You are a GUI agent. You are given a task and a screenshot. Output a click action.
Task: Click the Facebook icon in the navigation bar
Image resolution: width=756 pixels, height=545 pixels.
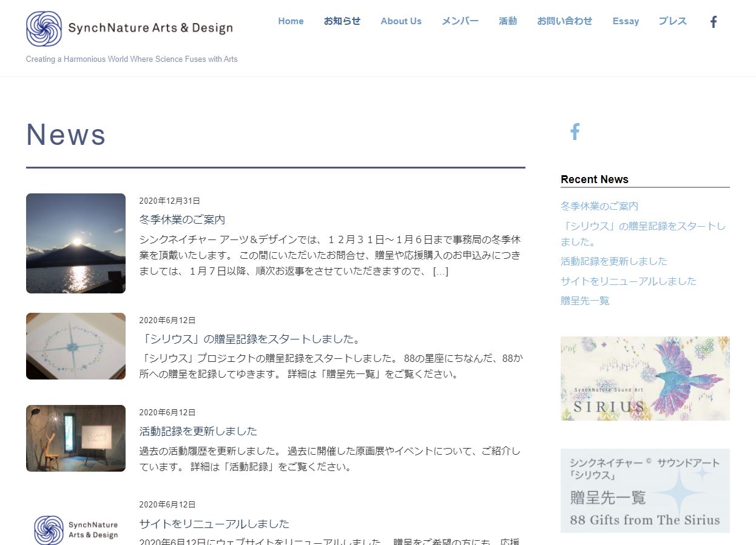coord(714,22)
